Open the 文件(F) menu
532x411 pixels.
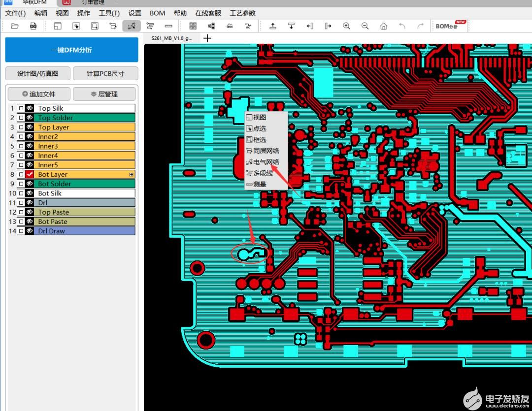pyautogui.click(x=15, y=13)
